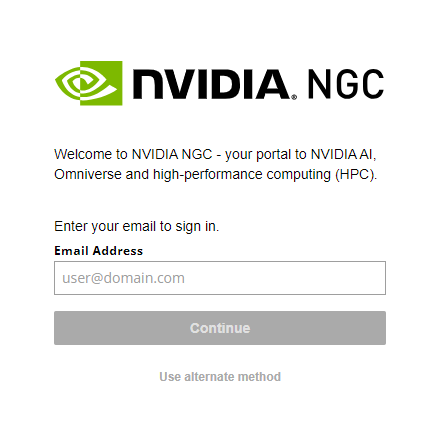Viewport: 439px width, 423px height.
Task: Click the user@domain.com placeholder text
Action: click(x=123, y=278)
